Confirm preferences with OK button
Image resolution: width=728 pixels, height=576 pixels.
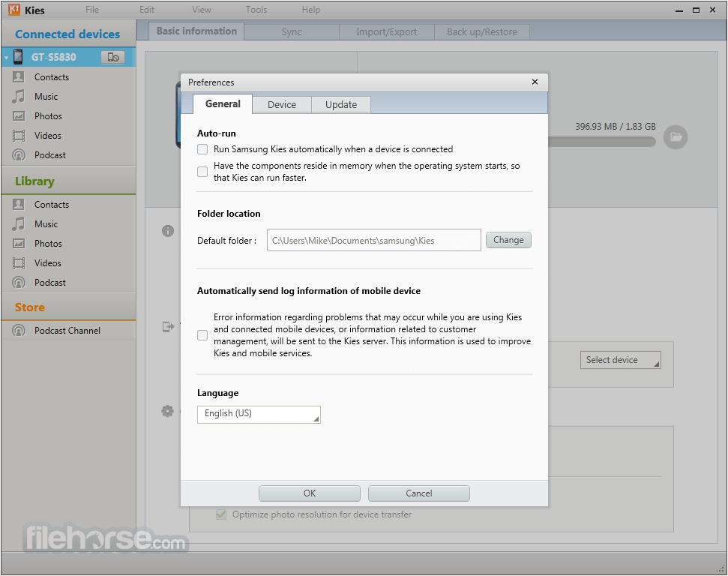[309, 493]
